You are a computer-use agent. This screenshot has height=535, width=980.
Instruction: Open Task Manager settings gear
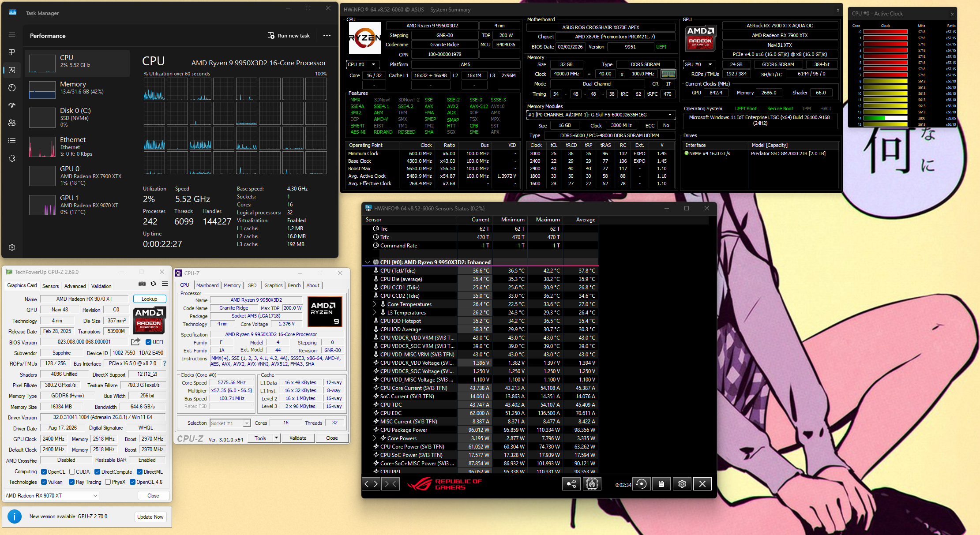[12, 247]
